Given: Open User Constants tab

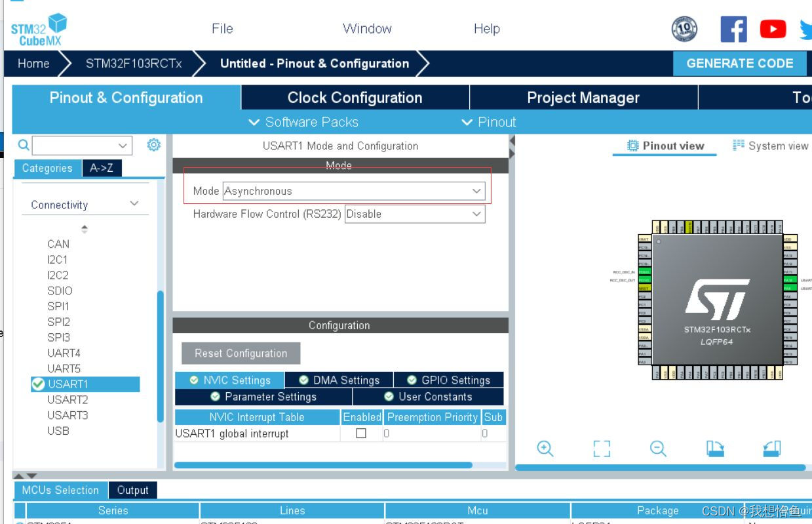Looking at the screenshot, I should (x=428, y=397).
